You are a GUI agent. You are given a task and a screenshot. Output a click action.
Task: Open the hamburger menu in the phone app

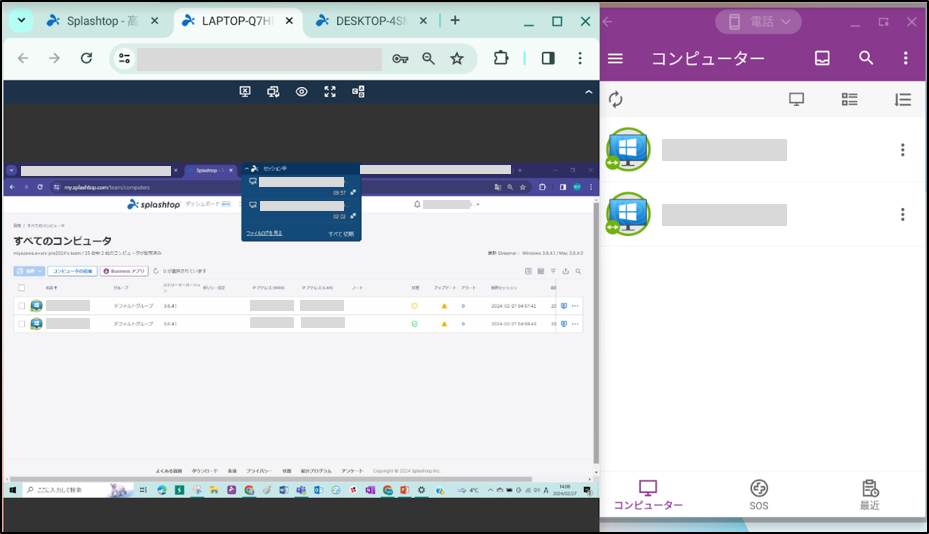pos(616,58)
